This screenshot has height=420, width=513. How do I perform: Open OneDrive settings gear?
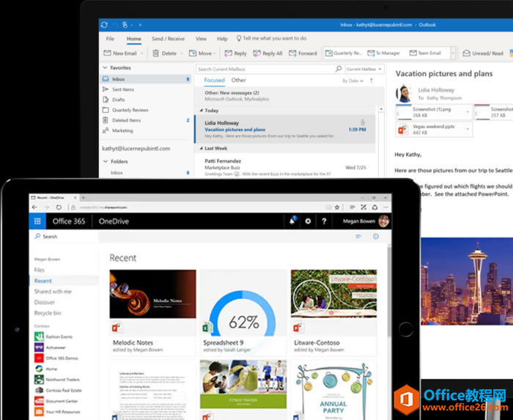click(x=308, y=221)
